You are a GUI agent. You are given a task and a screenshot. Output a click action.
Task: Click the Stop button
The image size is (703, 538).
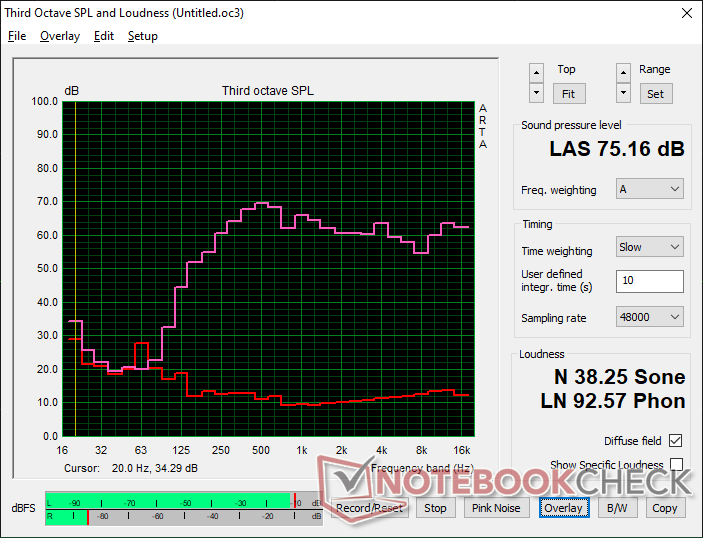tap(435, 508)
